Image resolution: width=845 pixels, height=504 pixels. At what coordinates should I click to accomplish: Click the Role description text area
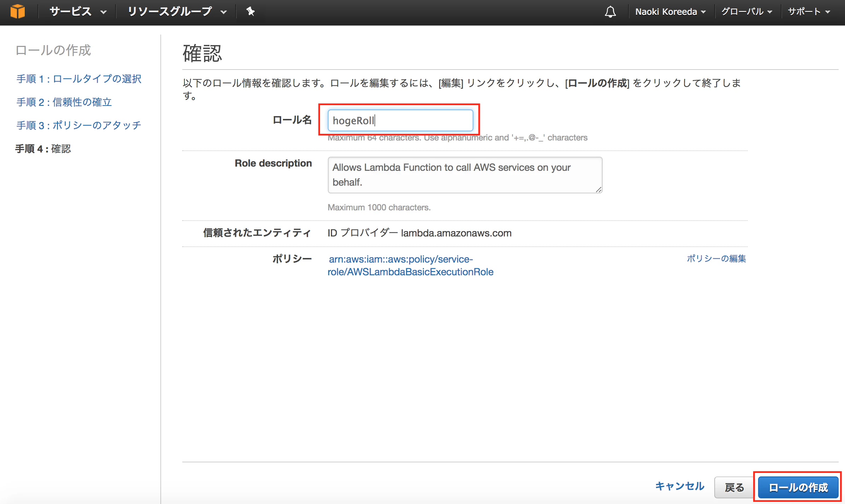click(x=465, y=175)
